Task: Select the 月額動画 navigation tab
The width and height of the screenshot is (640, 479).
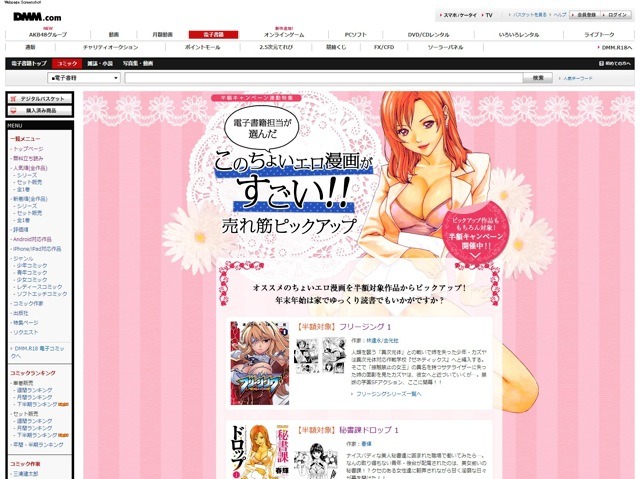Action: click(162, 35)
